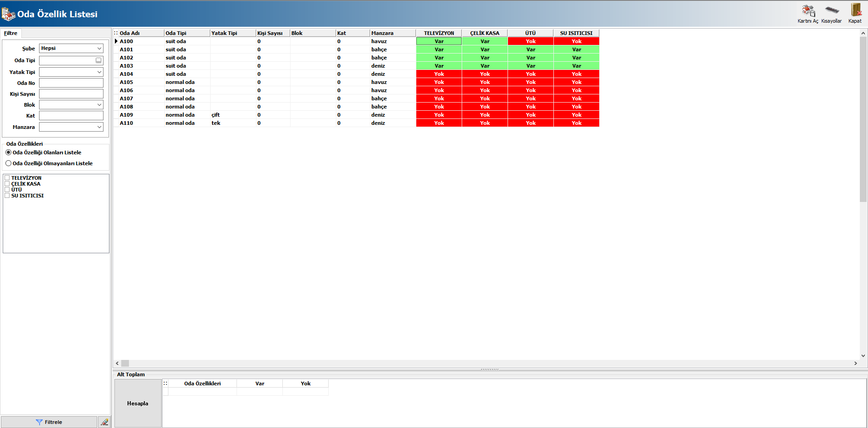This screenshot has width=868, height=428.
Task: Click the clear filter brush icon
Action: click(x=104, y=422)
